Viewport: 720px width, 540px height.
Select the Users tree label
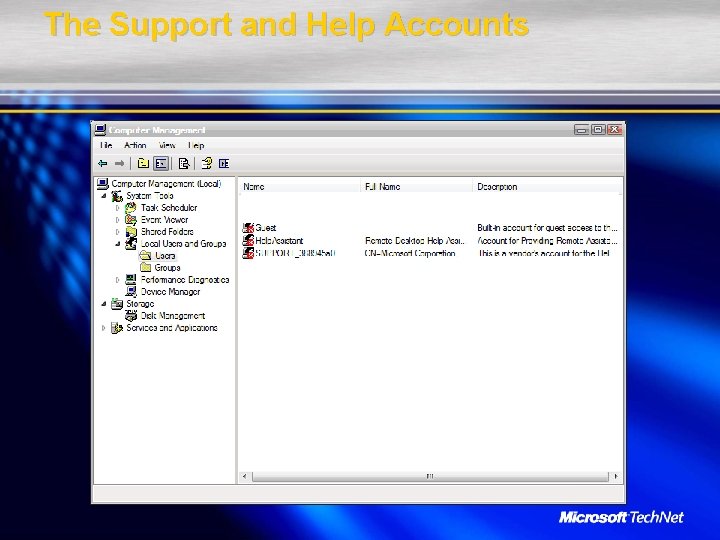pyautogui.click(x=165, y=255)
